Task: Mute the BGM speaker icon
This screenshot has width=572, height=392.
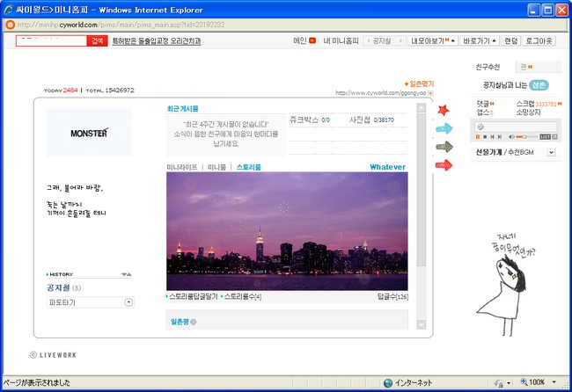Action: [511, 136]
